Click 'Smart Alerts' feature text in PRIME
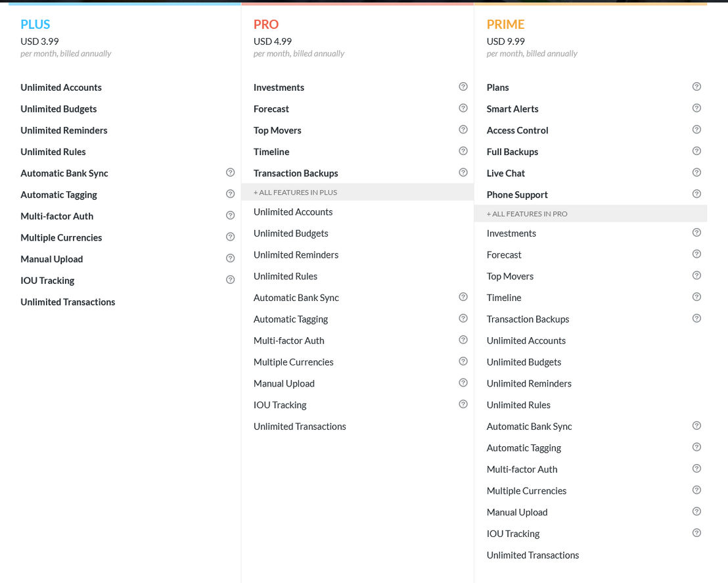The image size is (728, 583). coord(512,109)
